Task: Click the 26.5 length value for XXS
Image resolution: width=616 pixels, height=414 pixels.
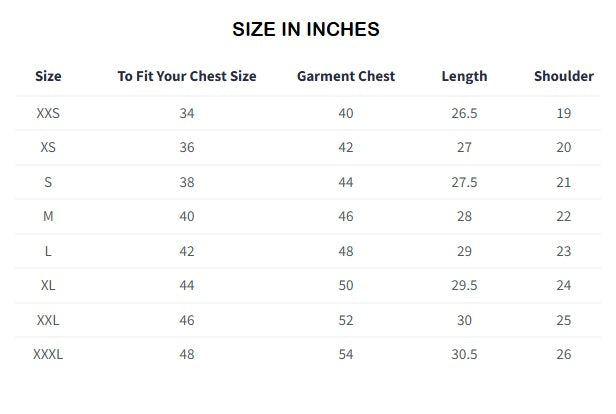Action: pos(464,113)
